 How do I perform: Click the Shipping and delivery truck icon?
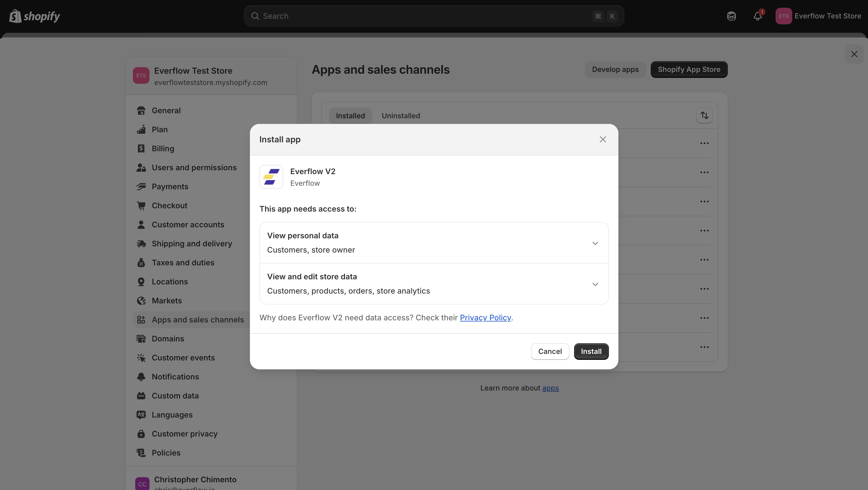pos(141,244)
